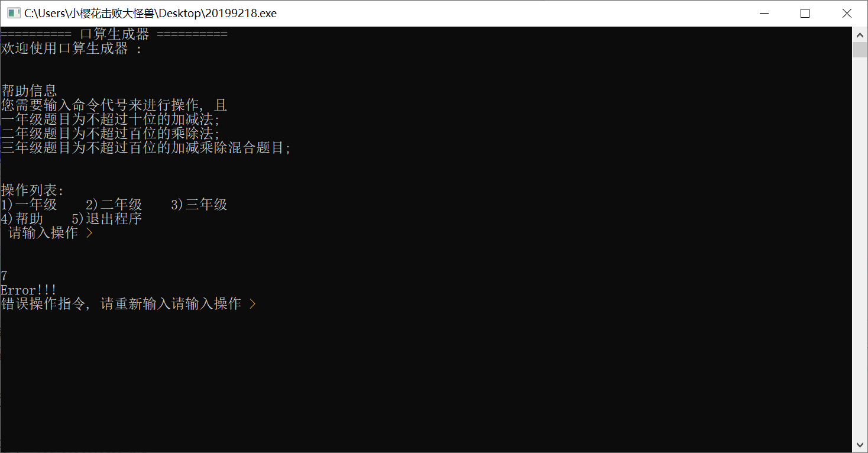Click the 4)帮助 option text
The image size is (868, 453).
[22, 219]
